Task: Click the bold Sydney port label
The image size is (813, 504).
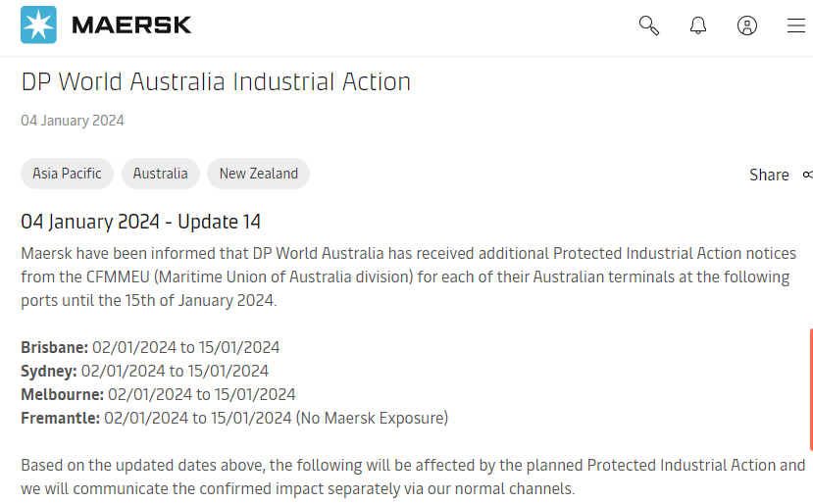Action: point(49,372)
